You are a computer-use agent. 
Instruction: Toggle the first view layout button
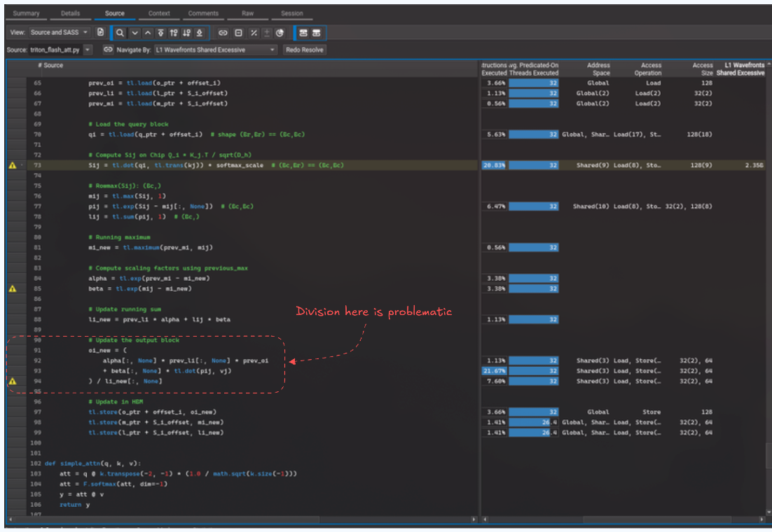click(x=303, y=33)
